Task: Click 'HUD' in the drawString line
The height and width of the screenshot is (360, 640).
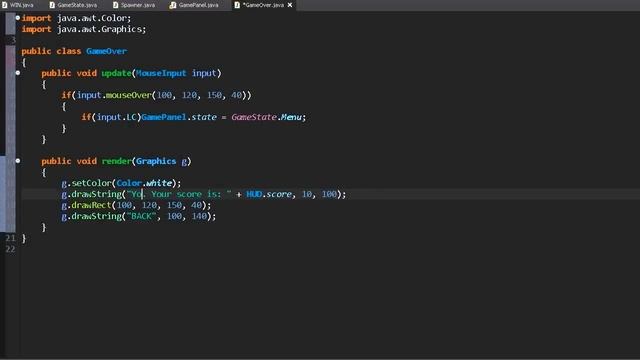Action: [254, 194]
